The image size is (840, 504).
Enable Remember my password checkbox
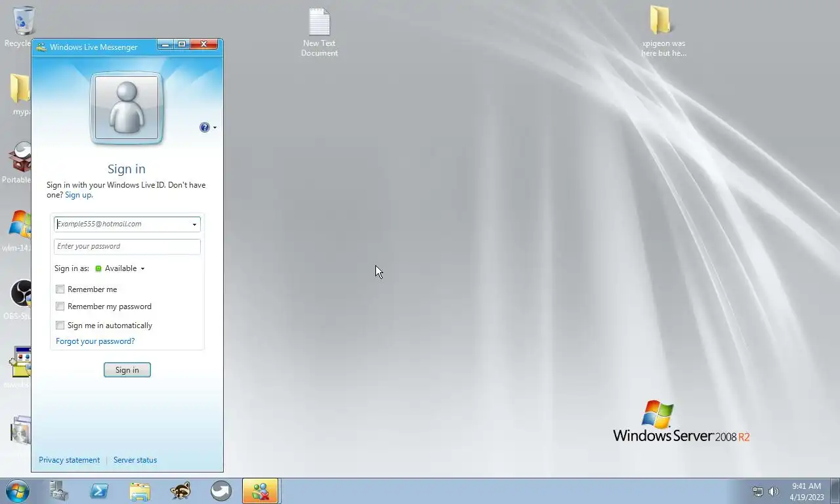pyautogui.click(x=60, y=306)
